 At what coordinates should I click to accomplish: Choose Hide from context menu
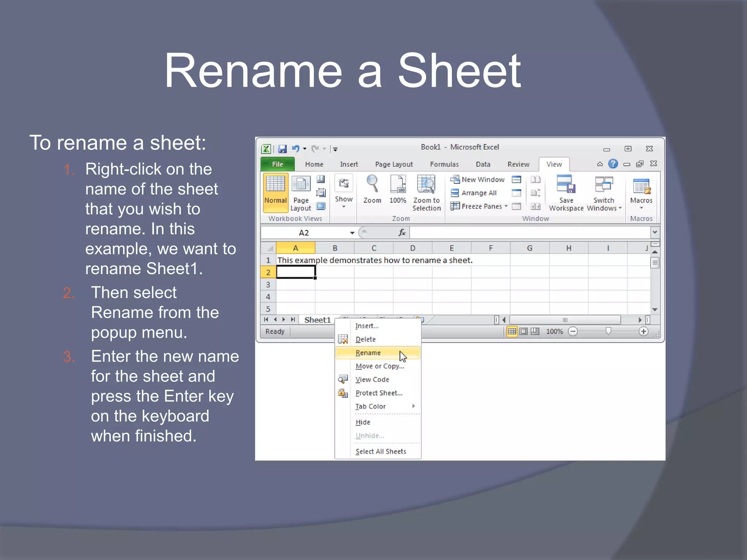(x=378, y=422)
